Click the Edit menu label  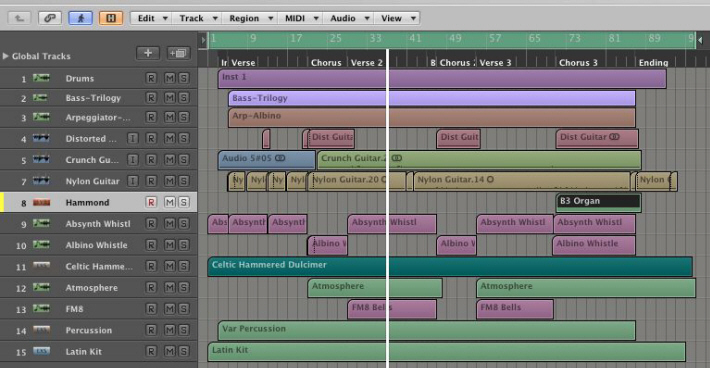(146, 19)
